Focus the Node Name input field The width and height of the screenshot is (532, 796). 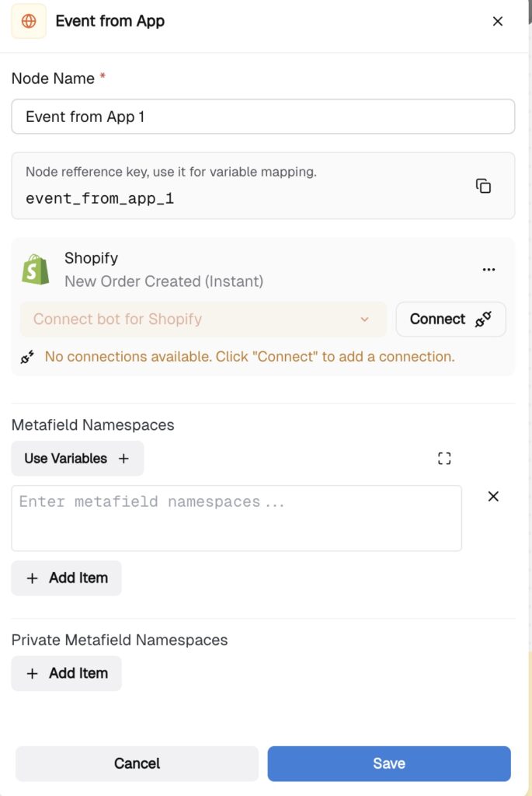(263, 117)
